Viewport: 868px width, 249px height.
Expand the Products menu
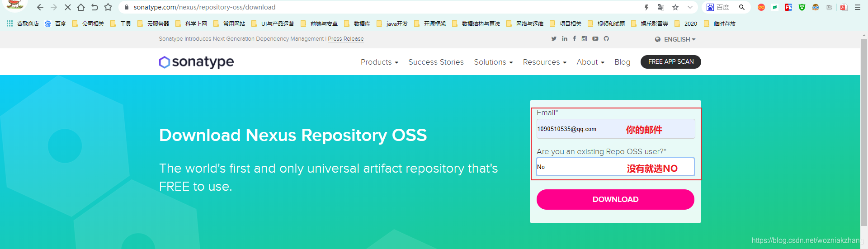(x=379, y=62)
